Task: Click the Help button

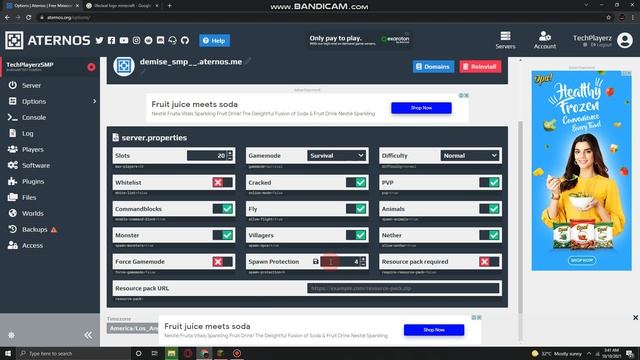Action: click(x=214, y=40)
